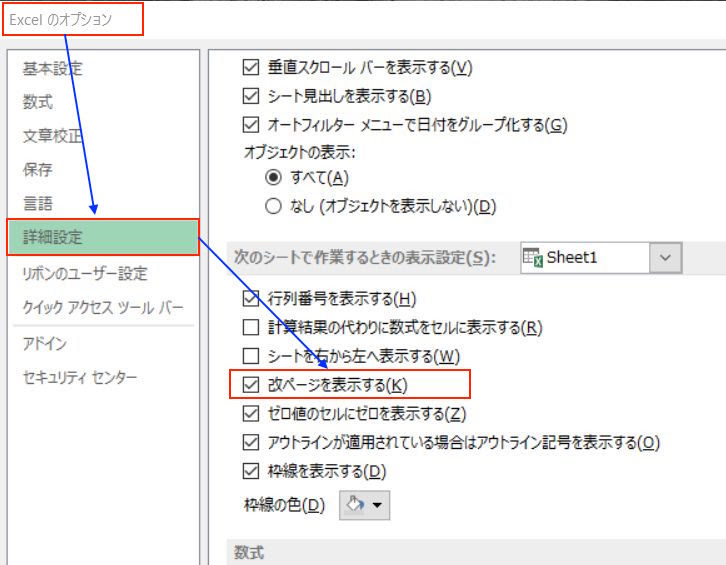
Task: Toggle 行列番号を表示する checkbox
Action: 250,298
